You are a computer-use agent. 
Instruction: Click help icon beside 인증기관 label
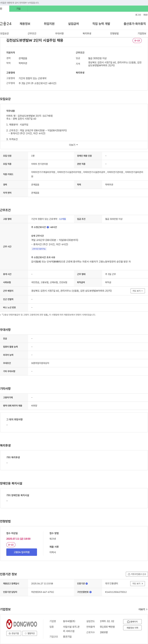tap(87, 584)
